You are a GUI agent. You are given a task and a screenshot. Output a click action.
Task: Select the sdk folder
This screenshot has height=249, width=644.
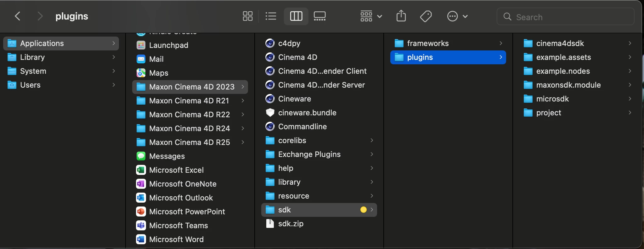tap(319, 210)
